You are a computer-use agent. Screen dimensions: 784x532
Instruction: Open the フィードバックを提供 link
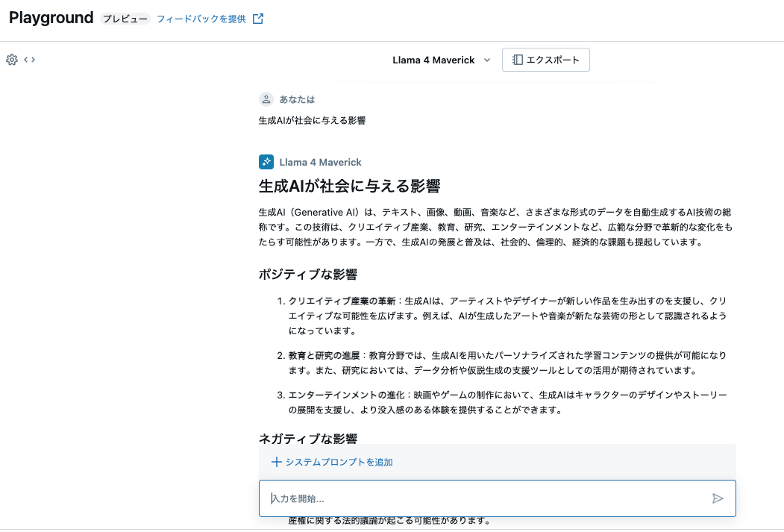pyautogui.click(x=200, y=17)
